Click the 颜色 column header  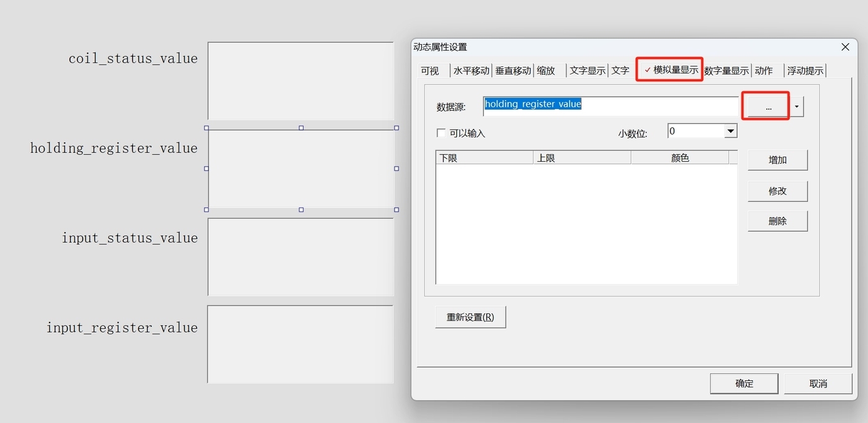click(680, 158)
